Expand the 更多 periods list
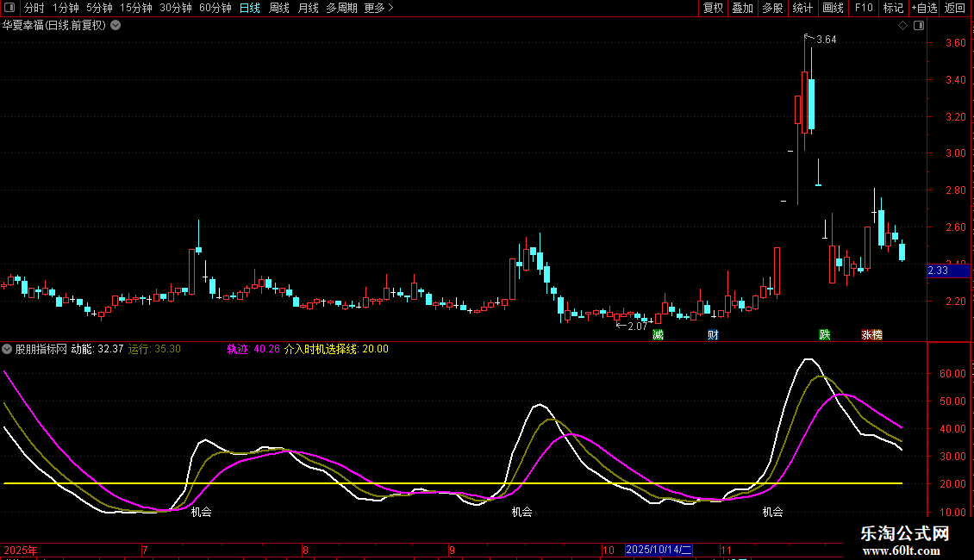The width and height of the screenshot is (974, 560). click(x=378, y=8)
